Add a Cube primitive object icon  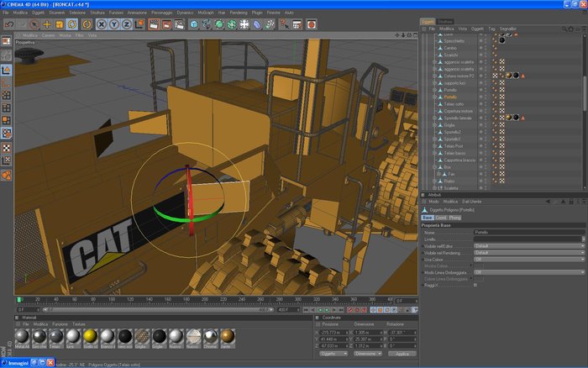coord(194,24)
